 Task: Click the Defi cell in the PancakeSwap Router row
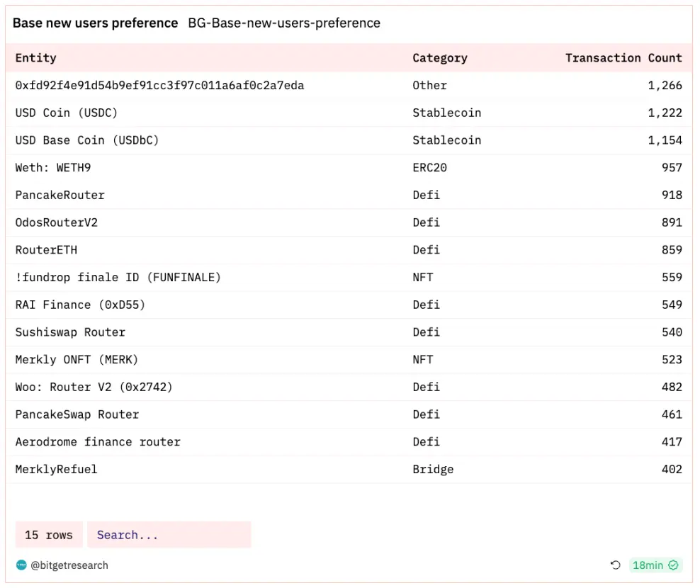(x=427, y=414)
